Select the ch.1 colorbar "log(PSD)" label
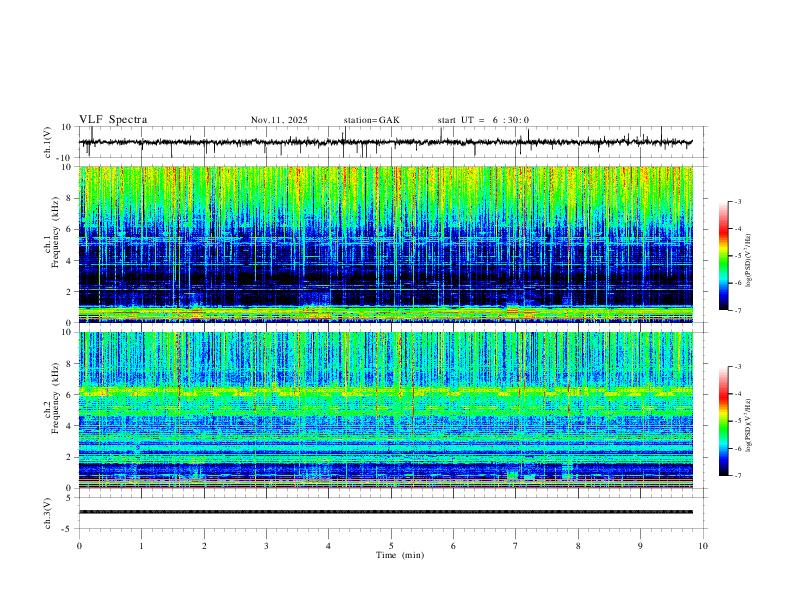792x612 pixels. click(x=748, y=261)
